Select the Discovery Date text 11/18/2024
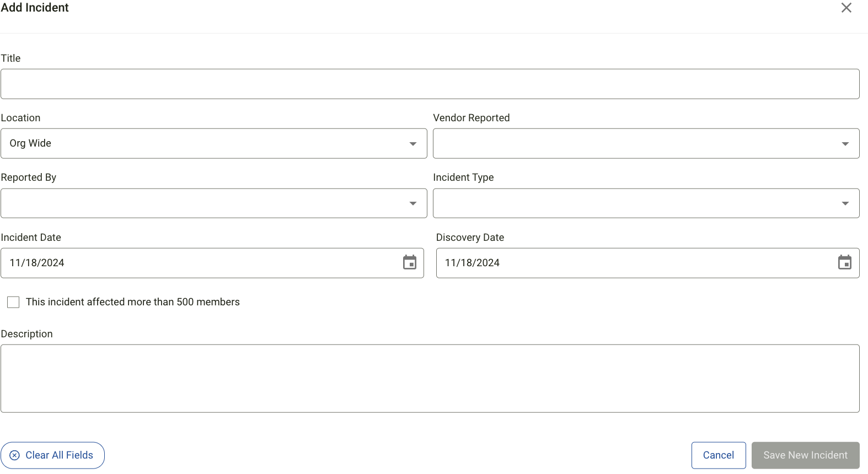Image resolution: width=868 pixels, height=474 pixels. pyautogui.click(x=473, y=263)
